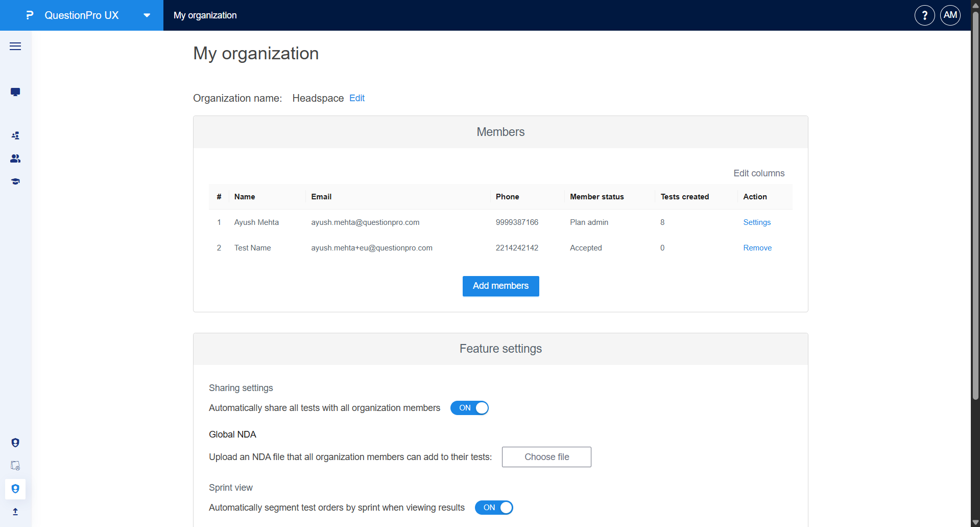Screen dimensions: 980x527
Task: Expand the QuestionPro UX product dropdown
Action: point(147,15)
